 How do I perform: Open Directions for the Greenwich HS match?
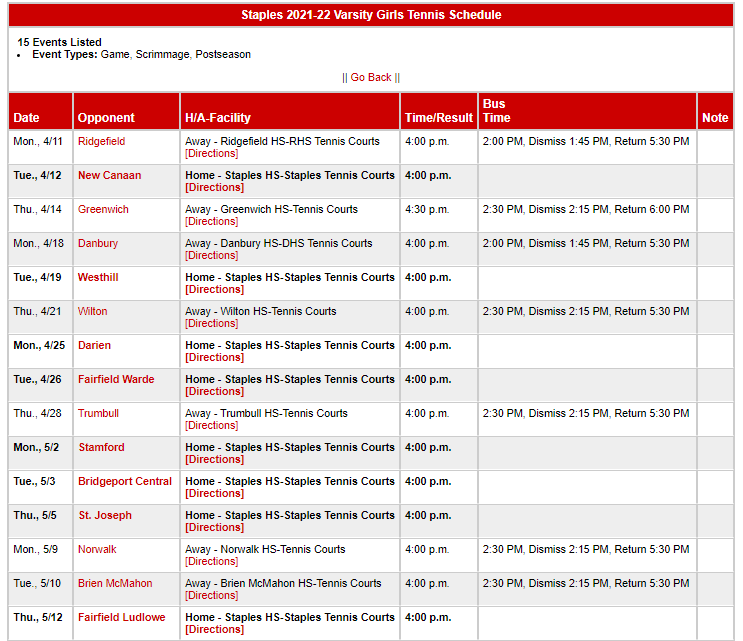pyautogui.click(x=212, y=222)
